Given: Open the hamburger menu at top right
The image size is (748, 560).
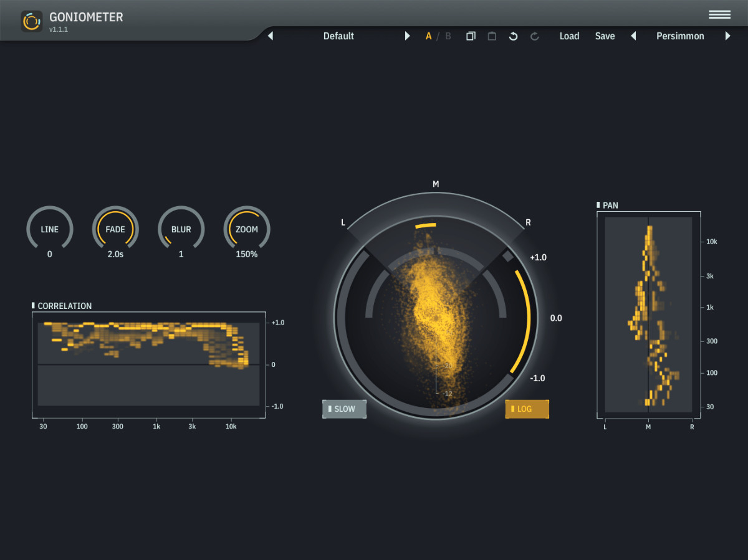Looking at the screenshot, I should (x=719, y=15).
